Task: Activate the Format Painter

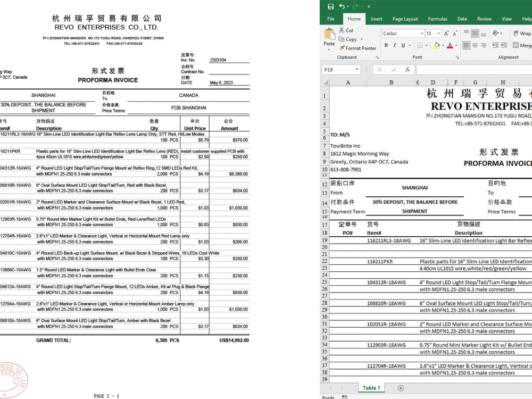Action: tap(358, 48)
